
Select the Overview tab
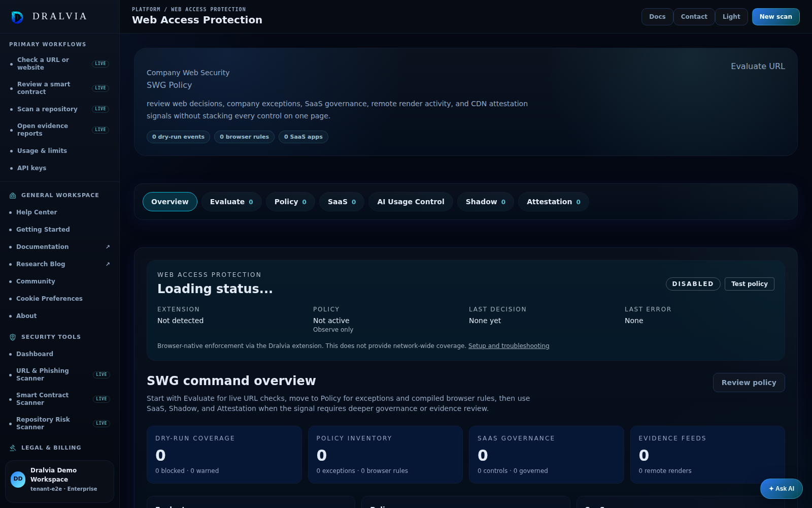(x=170, y=202)
